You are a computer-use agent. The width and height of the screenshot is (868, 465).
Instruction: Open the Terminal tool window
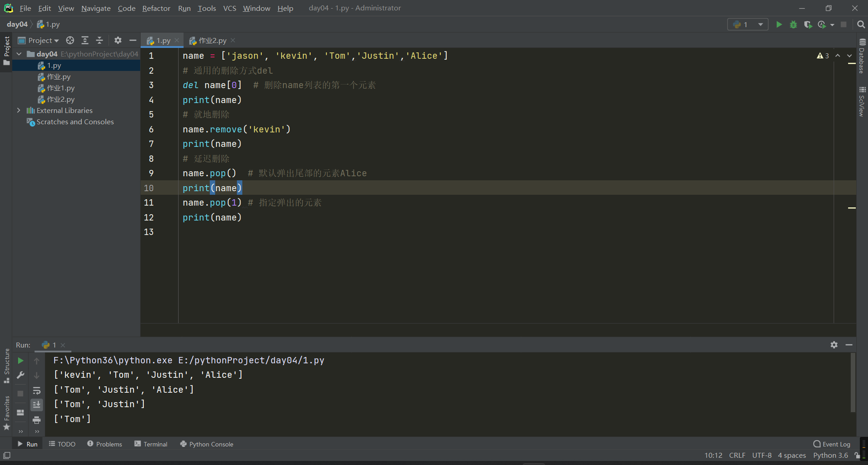[151, 444]
